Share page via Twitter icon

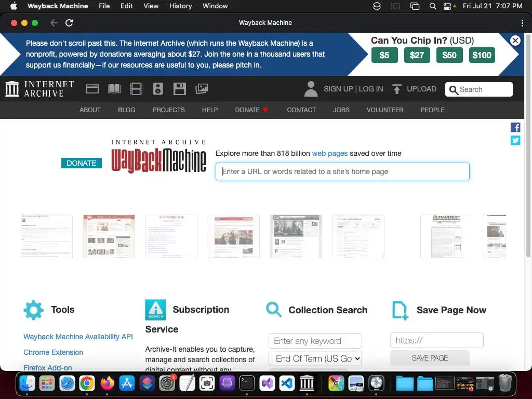(515, 140)
